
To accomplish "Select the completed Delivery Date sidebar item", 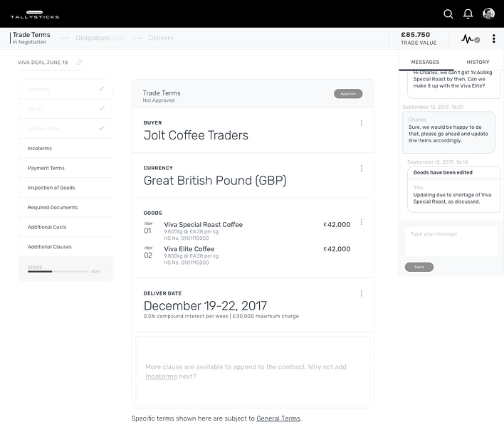I will [x=65, y=129].
